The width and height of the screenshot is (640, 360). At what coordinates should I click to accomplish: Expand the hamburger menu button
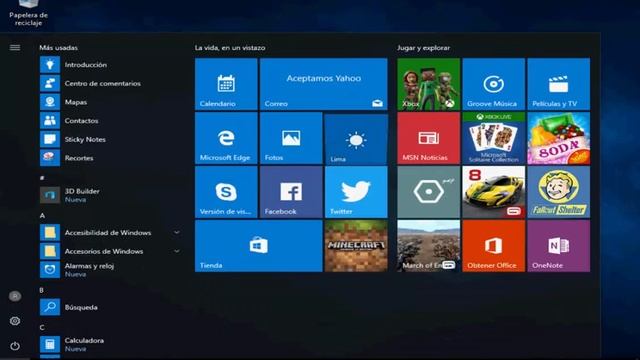pyautogui.click(x=15, y=48)
